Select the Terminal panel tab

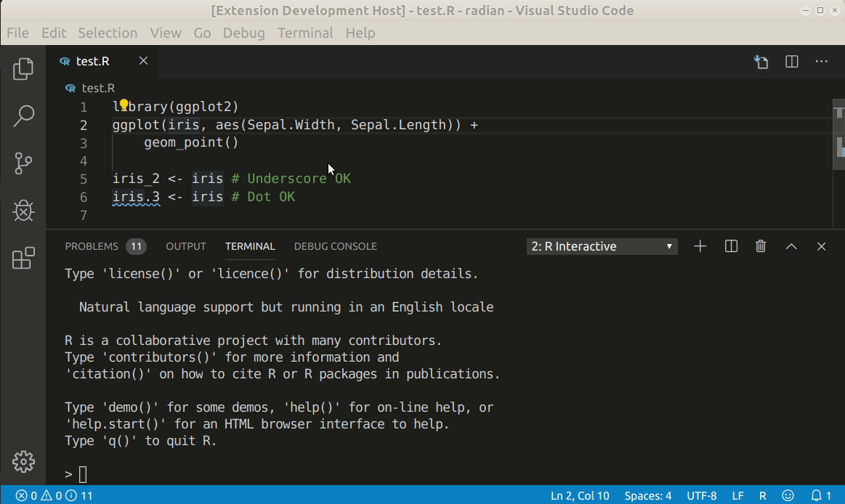point(250,246)
